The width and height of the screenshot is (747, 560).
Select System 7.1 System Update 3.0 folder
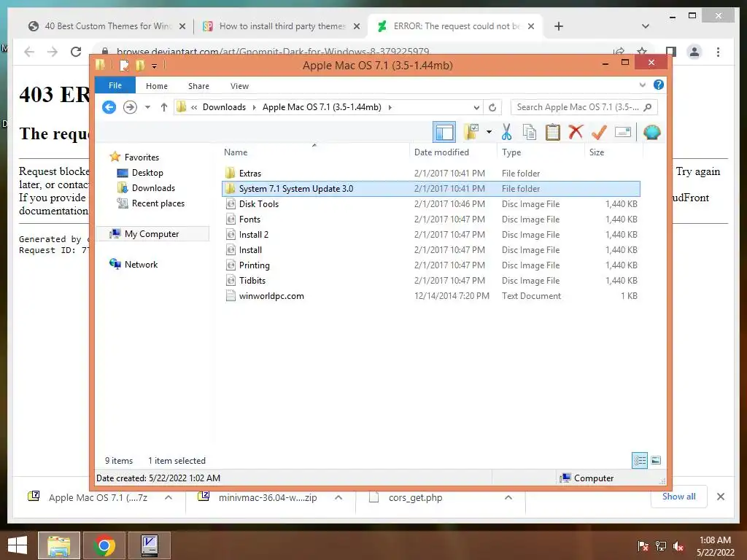(431, 189)
